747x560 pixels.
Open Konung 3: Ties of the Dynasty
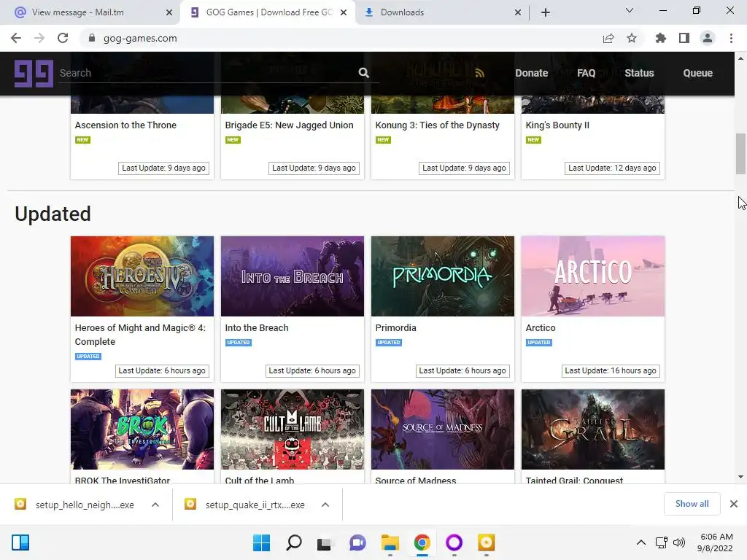438,125
